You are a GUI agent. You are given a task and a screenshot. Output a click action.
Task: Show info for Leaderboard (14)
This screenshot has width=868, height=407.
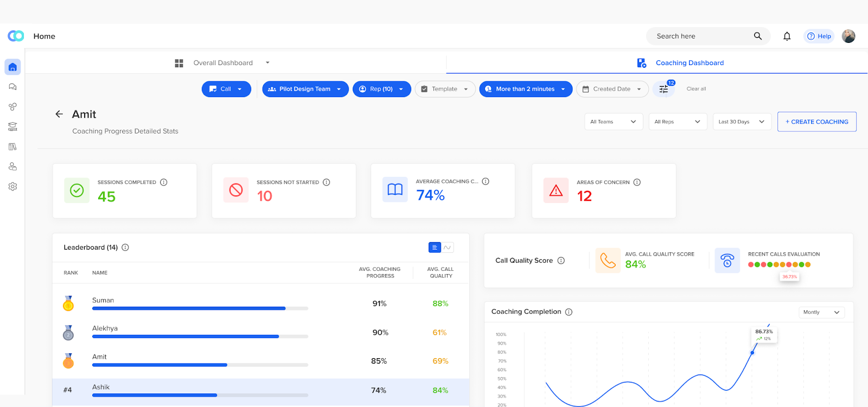click(125, 247)
